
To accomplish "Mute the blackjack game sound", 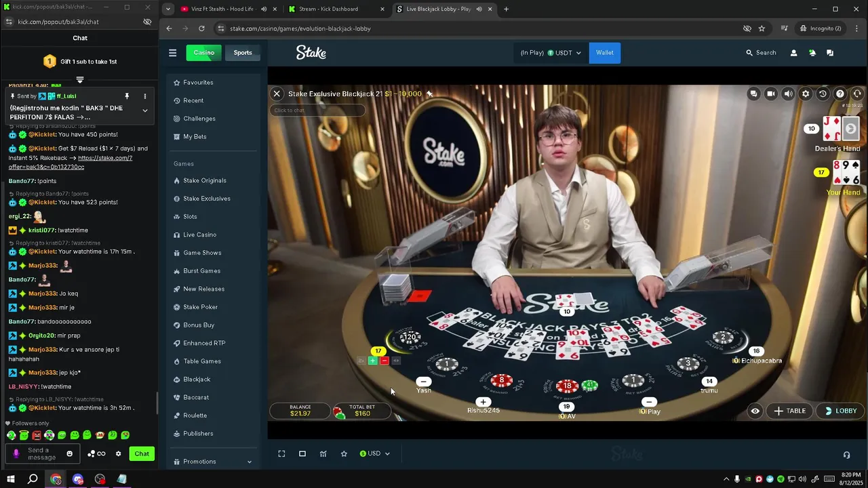I will pyautogui.click(x=788, y=94).
